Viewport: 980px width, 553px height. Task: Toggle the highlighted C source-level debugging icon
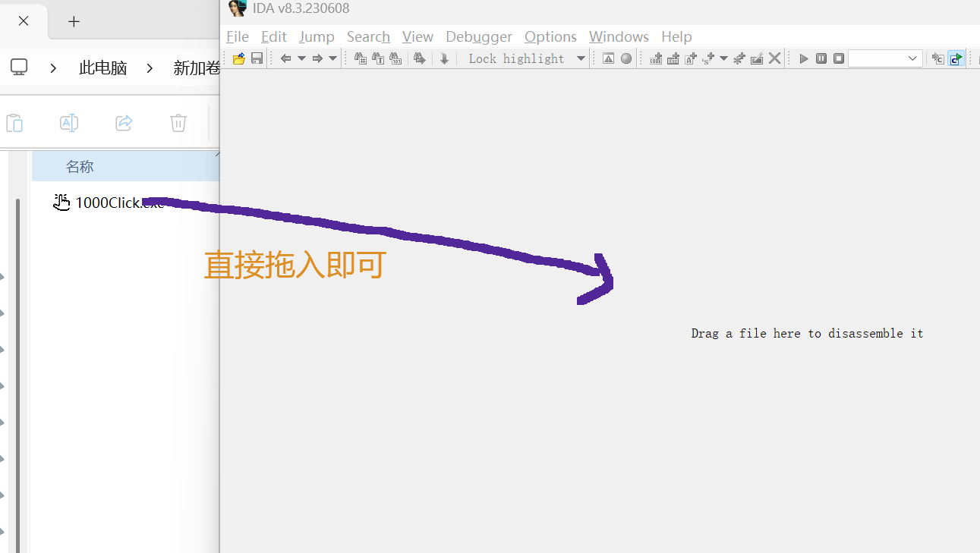(x=956, y=58)
